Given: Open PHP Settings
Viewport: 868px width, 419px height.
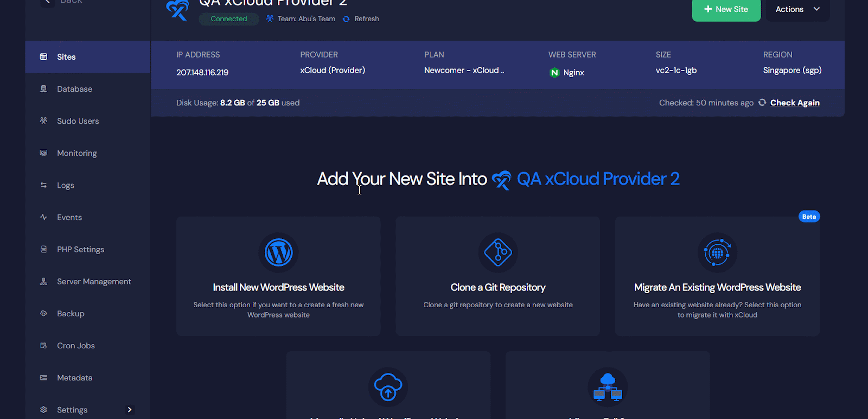Looking at the screenshot, I should tap(87, 249).
